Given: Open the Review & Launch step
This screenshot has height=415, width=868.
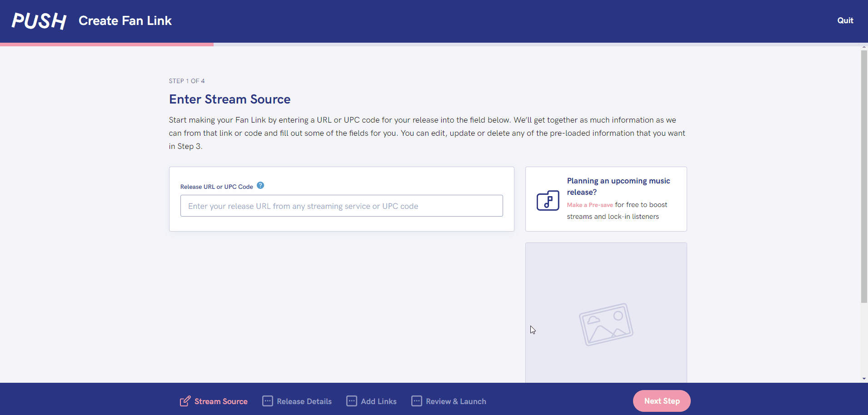Looking at the screenshot, I should pyautogui.click(x=456, y=401).
